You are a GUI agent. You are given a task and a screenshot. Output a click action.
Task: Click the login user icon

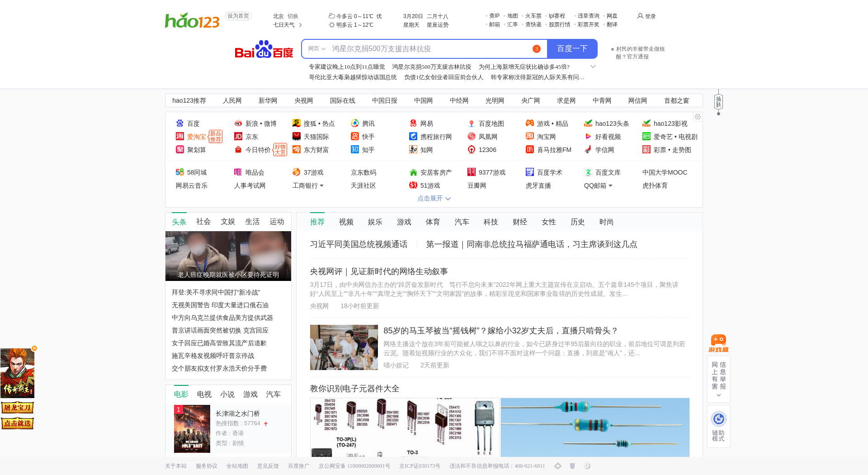click(x=640, y=16)
